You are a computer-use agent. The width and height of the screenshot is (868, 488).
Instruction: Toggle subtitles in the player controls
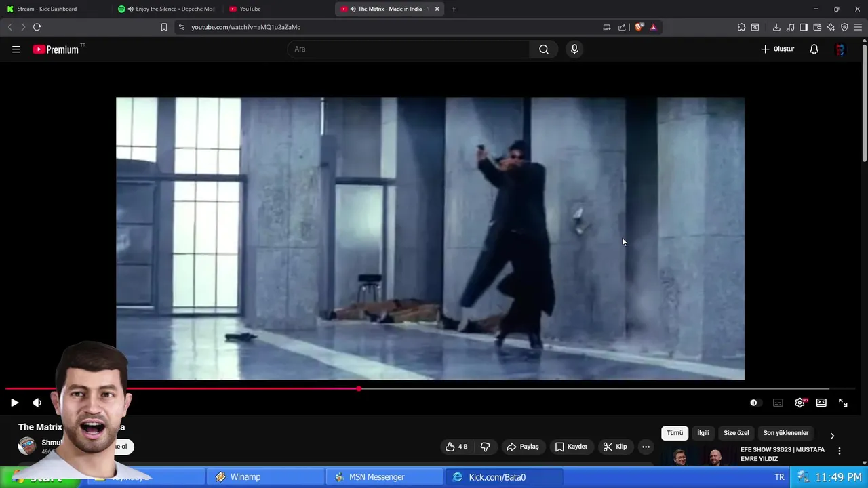pyautogui.click(x=778, y=403)
